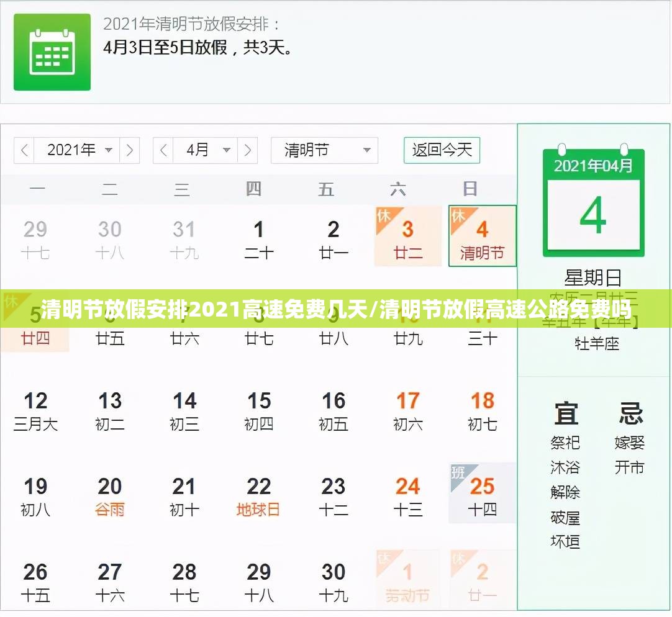Click the 五 Friday column header
Screen dimensions: 672x617
point(325,189)
